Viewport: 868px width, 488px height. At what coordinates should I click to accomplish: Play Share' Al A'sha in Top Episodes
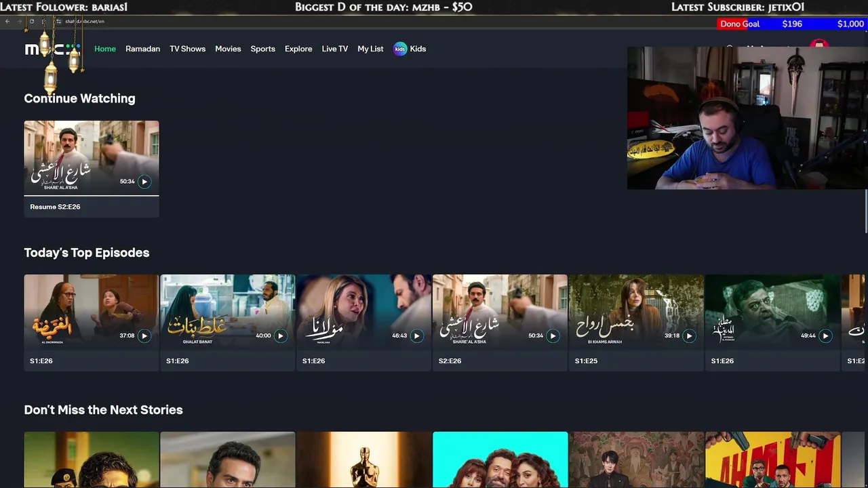[553, 335]
